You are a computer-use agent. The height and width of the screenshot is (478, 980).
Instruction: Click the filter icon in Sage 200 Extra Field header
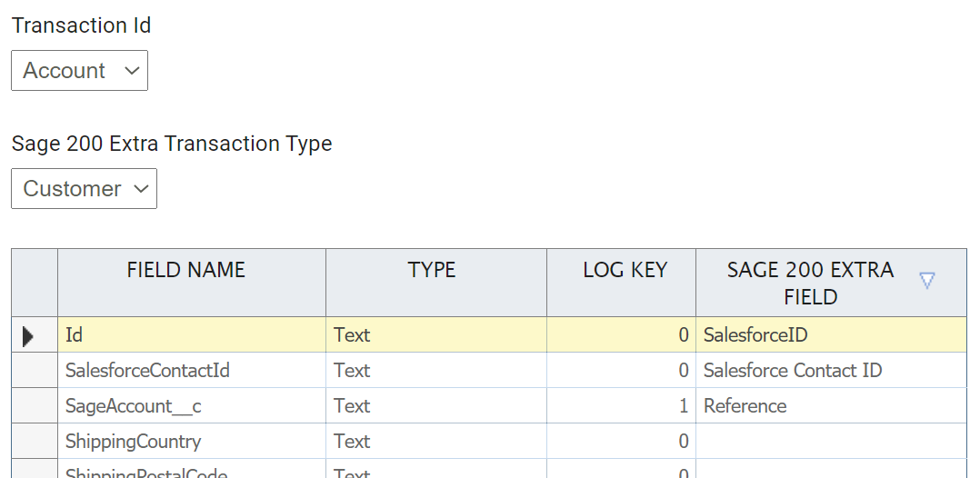(926, 281)
